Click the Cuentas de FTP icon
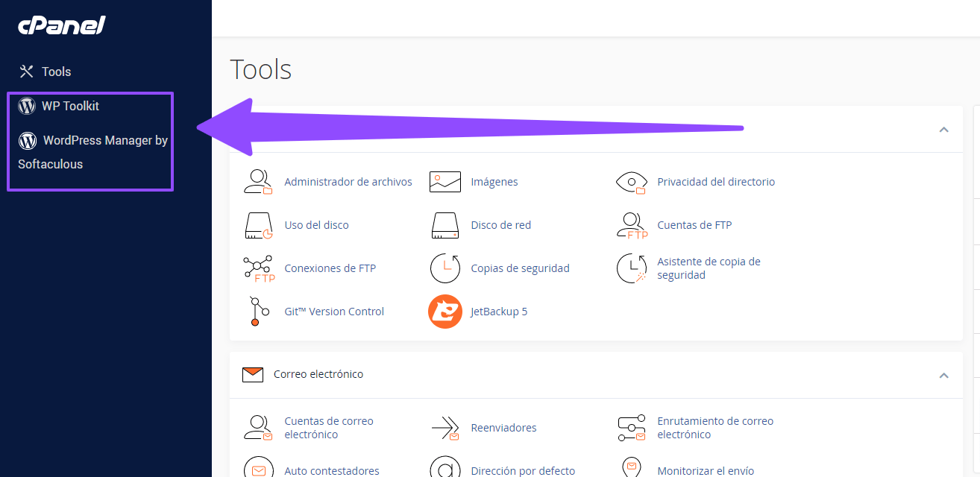This screenshot has height=477, width=980. [x=631, y=225]
